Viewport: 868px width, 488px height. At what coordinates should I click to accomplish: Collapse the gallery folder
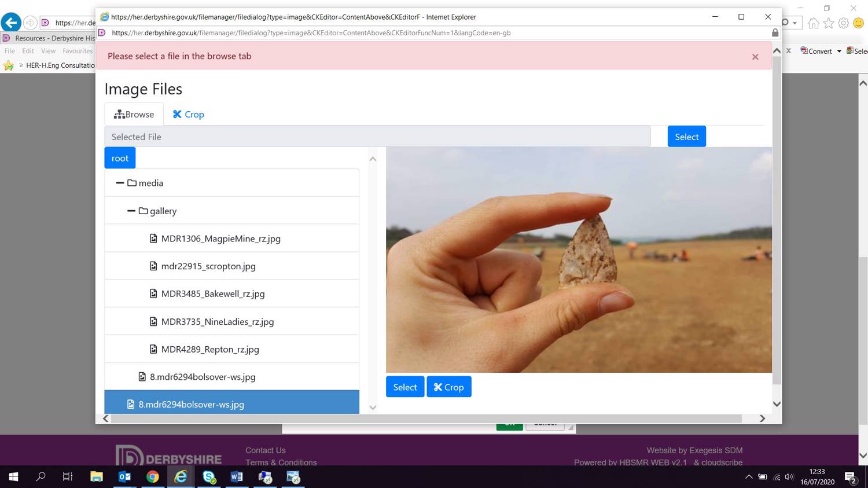pos(131,211)
